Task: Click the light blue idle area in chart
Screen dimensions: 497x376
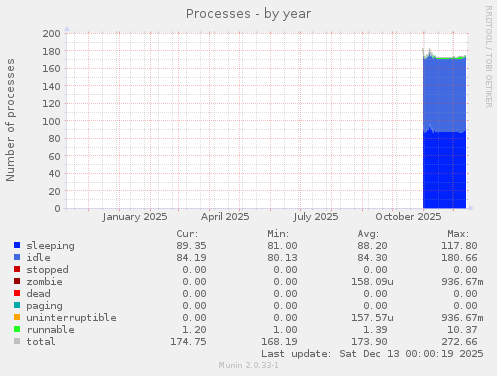Action: click(444, 95)
